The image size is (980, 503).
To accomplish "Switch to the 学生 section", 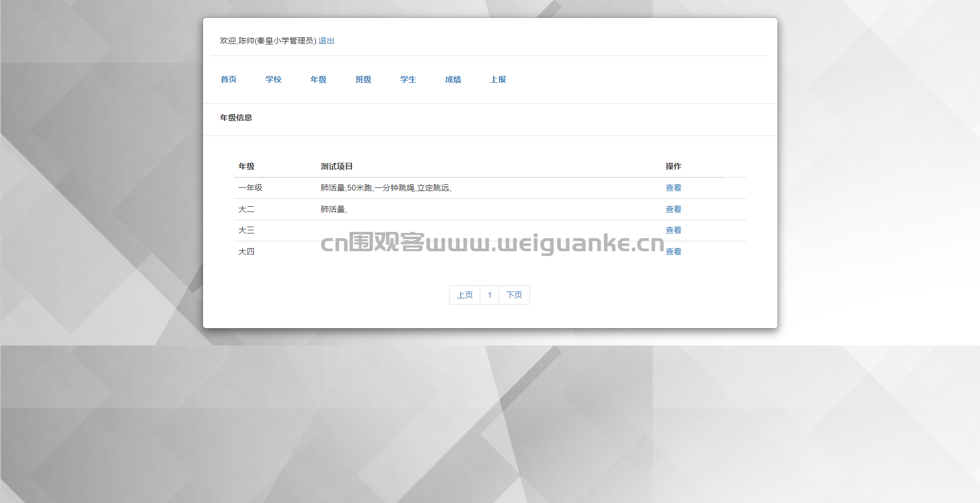I will [408, 80].
